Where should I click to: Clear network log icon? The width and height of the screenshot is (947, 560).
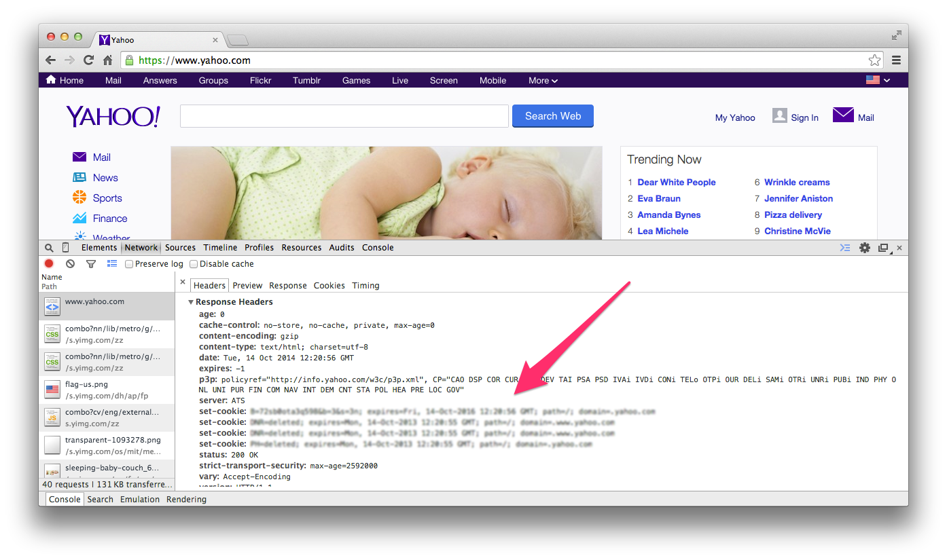(x=70, y=264)
